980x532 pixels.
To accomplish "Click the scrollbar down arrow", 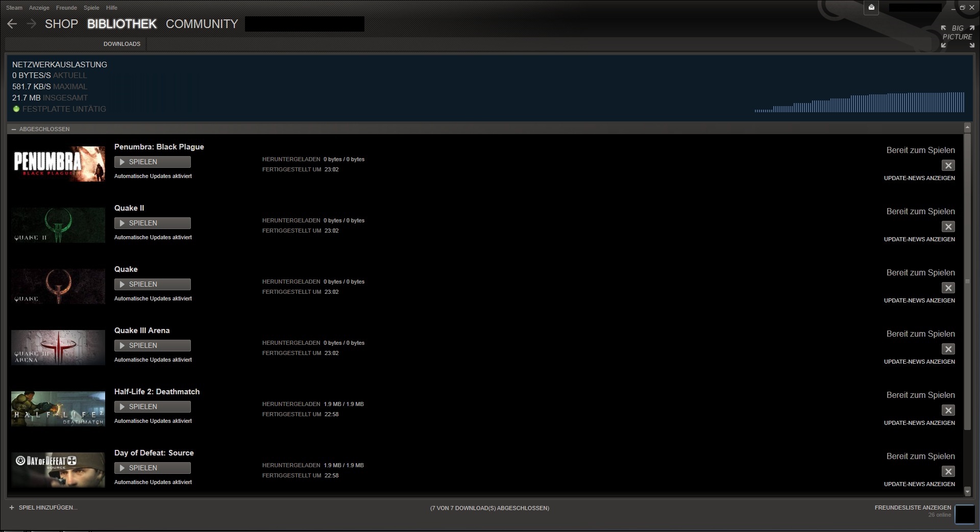I will (967, 491).
